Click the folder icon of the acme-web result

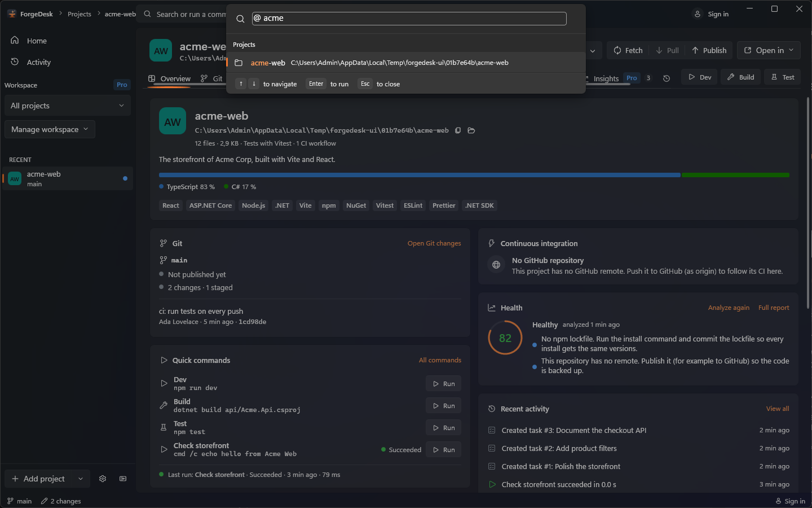pos(239,63)
